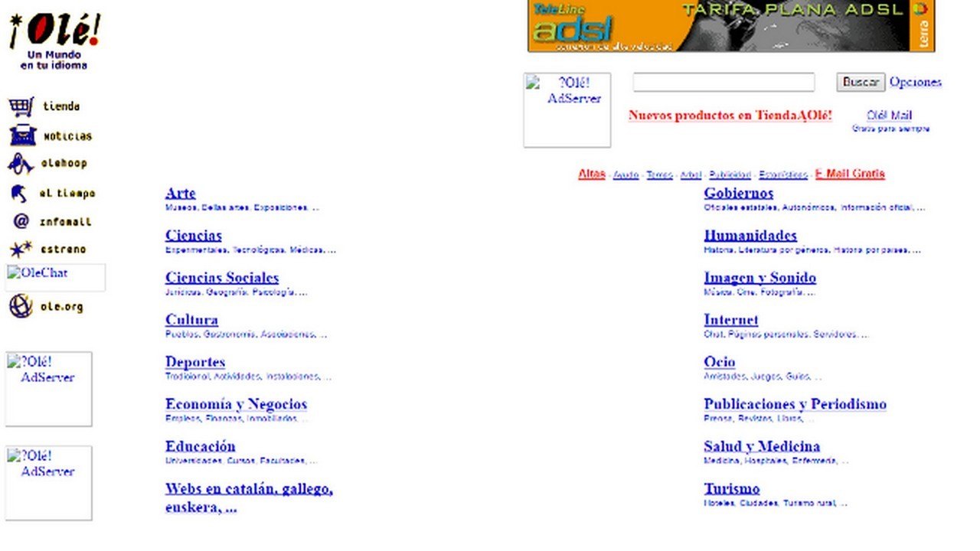
Task: Open the Humanidades category
Action: coord(750,235)
